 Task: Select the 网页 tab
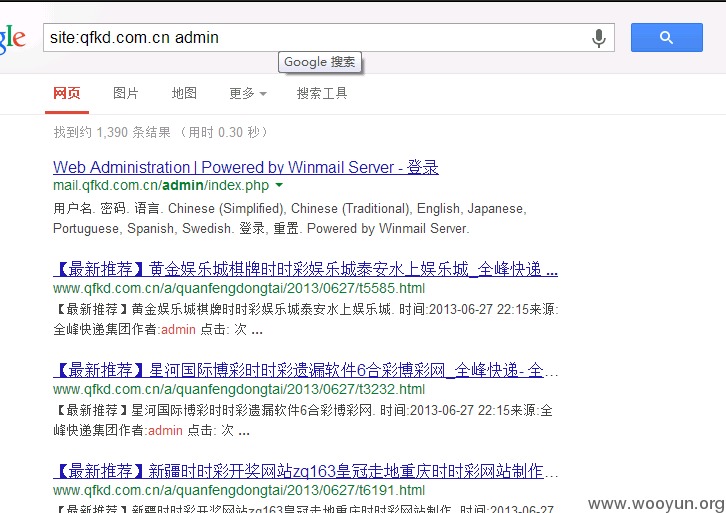tap(67, 93)
